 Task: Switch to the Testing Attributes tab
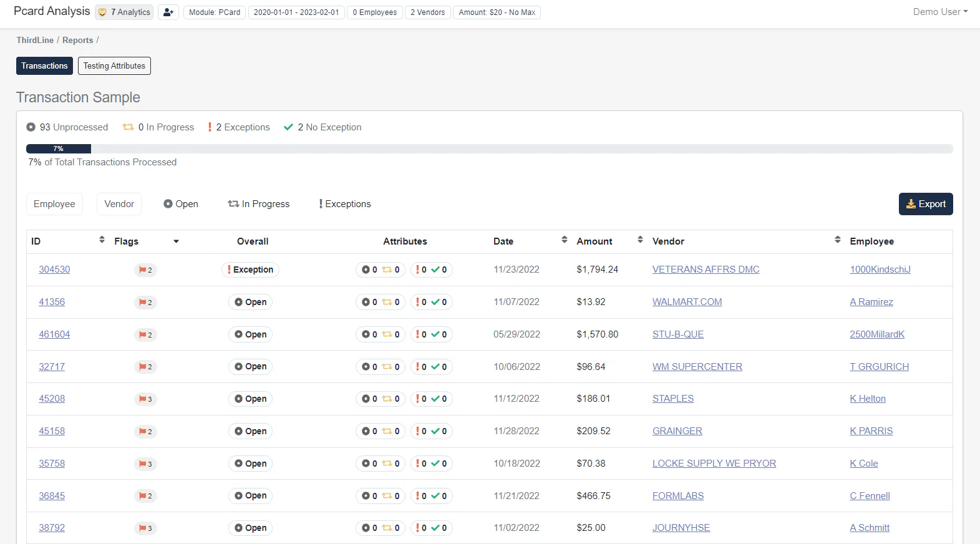pos(114,66)
